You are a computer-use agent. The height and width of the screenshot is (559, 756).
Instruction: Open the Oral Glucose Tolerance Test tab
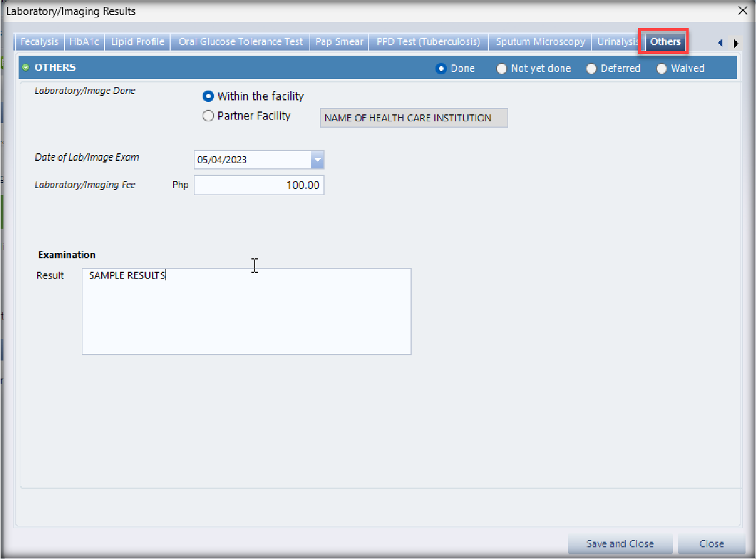pyautogui.click(x=240, y=42)
